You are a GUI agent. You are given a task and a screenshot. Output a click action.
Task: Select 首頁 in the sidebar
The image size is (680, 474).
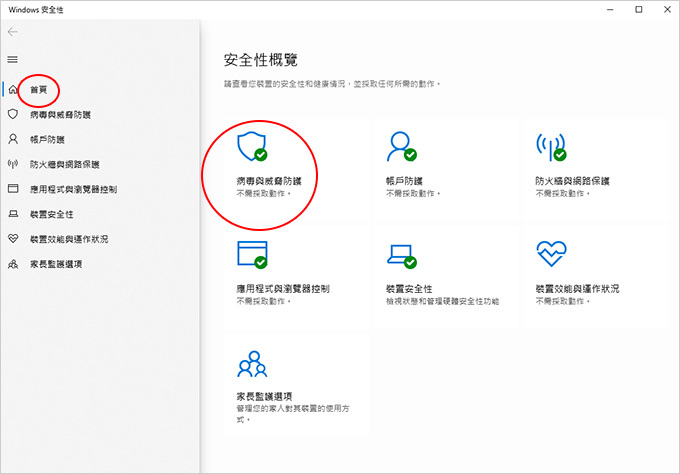(40, 90)
